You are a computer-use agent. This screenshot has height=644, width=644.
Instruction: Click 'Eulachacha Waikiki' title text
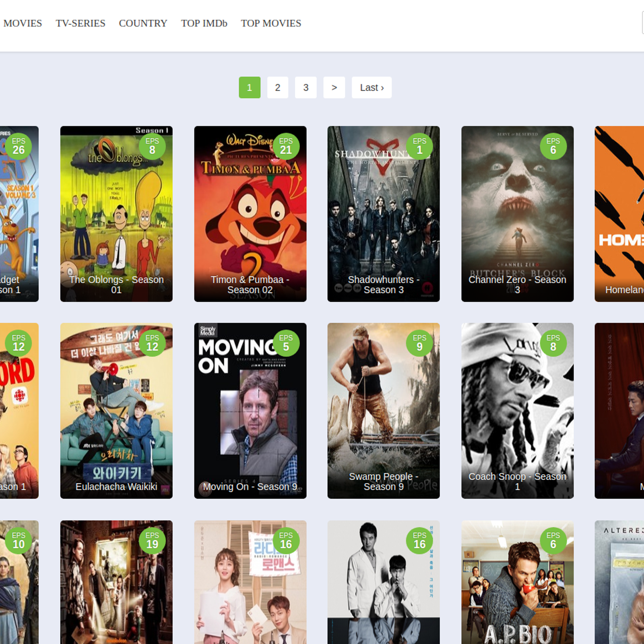pyautogui.click(x=116, y=487)
